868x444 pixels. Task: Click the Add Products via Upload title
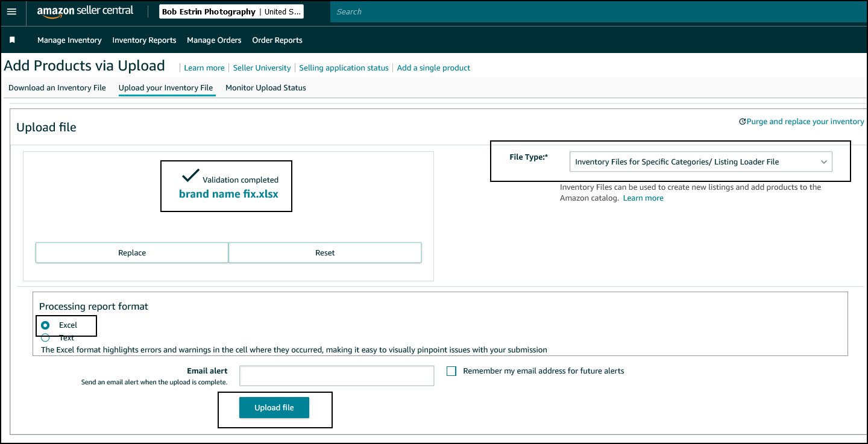click(84, 66)
